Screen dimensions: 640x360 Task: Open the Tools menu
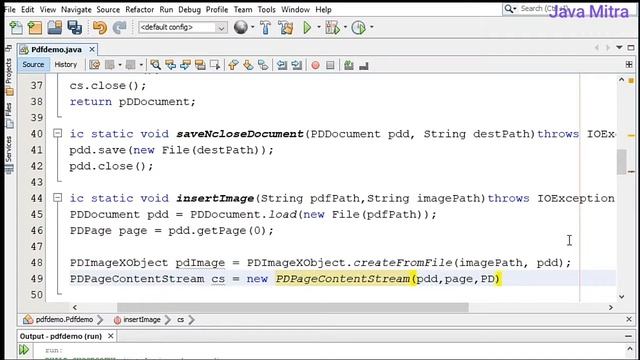[x=267, y=9]
